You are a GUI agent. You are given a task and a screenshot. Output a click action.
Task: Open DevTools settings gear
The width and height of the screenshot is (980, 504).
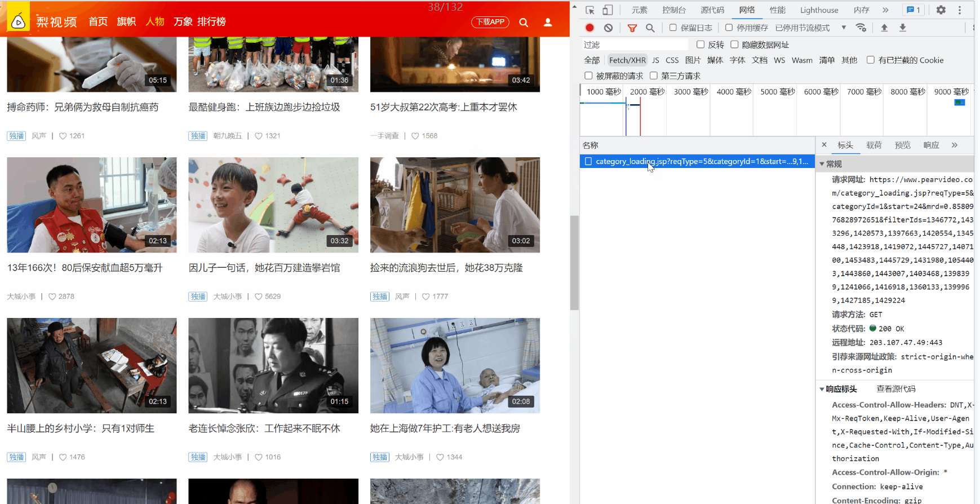pos(941,10)
